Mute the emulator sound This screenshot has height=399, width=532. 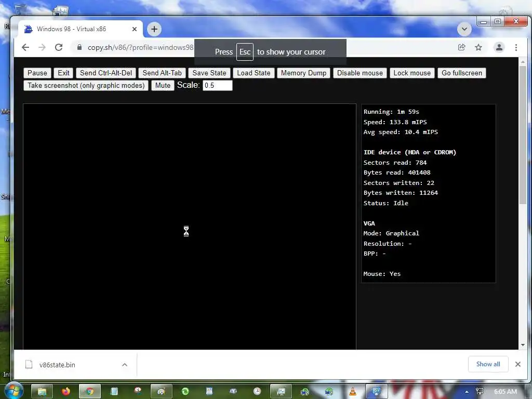tap(163, 86)
